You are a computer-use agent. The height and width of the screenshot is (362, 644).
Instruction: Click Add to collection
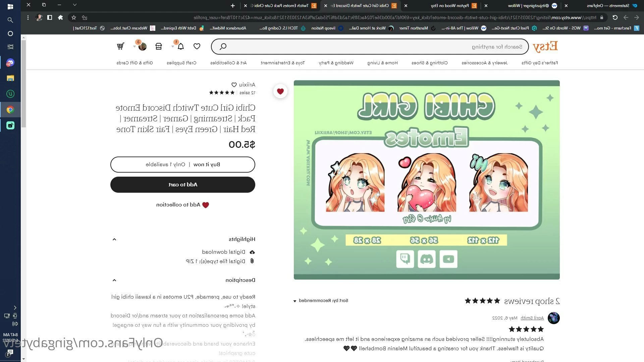(182, 205)
